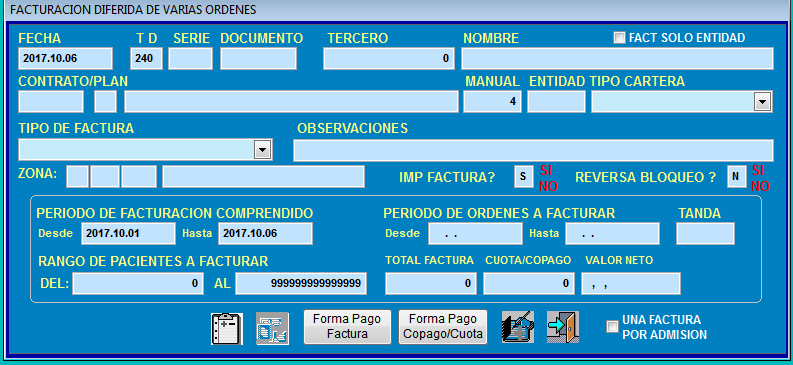The width and height of the screenshot is (793, 365).
Task: Click the ZONA description field
Action: [263, 176]
